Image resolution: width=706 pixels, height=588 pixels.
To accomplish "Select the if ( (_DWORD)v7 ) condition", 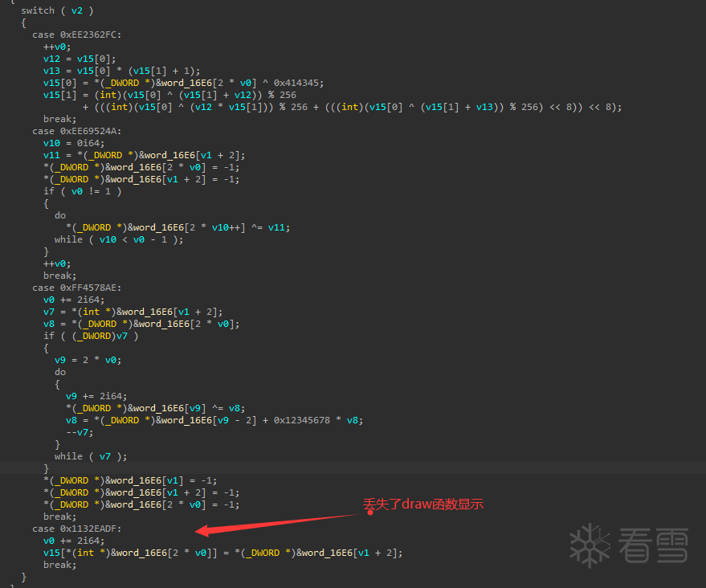I will tap(91, 336).
